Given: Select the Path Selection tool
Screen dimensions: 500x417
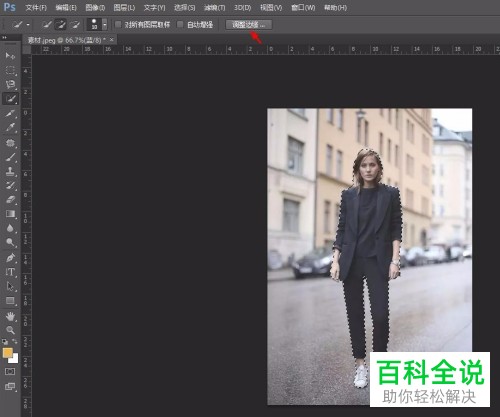Looking at the screenshot, I should (x=10, y=286).
